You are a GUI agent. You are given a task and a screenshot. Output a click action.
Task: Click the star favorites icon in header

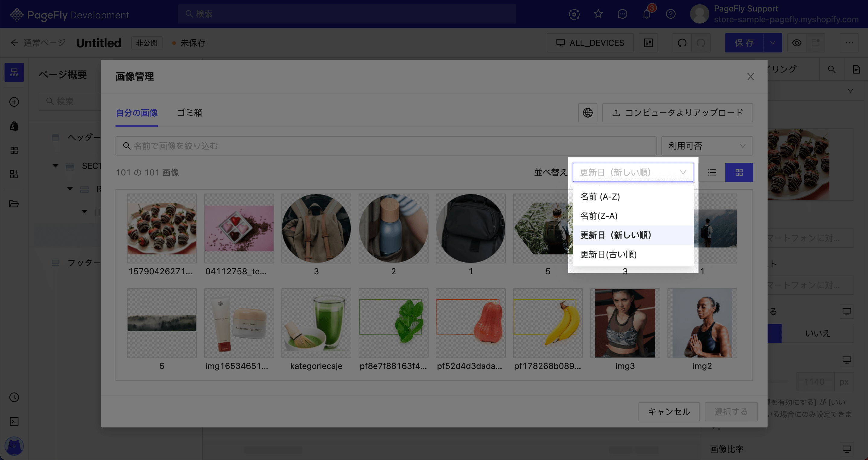coord(598,14)
